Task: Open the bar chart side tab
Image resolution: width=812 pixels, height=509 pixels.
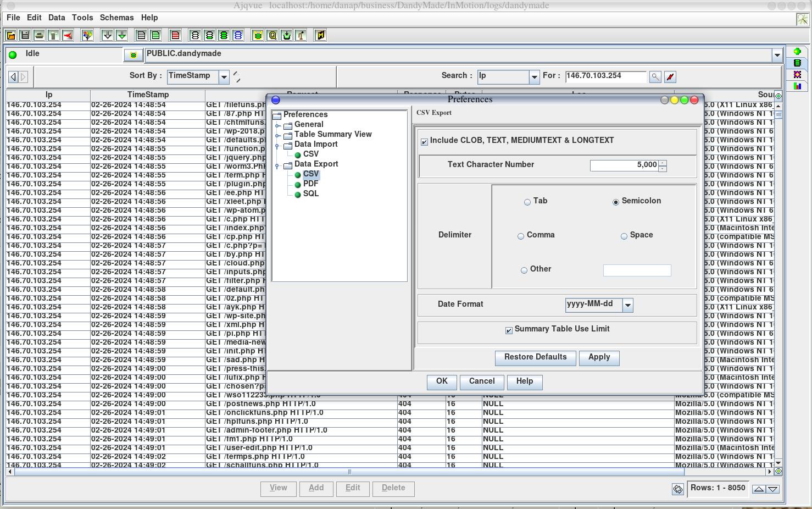Action: pos(797,86)
